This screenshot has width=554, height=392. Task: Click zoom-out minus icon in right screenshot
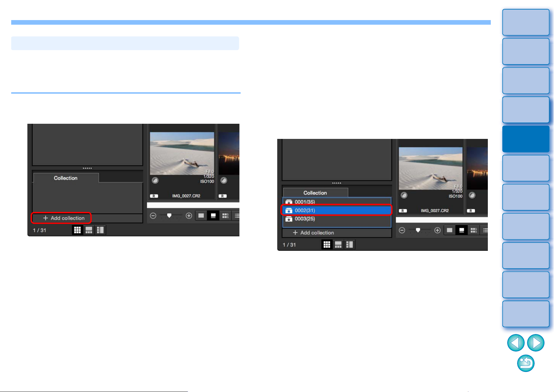coord(402,230)
